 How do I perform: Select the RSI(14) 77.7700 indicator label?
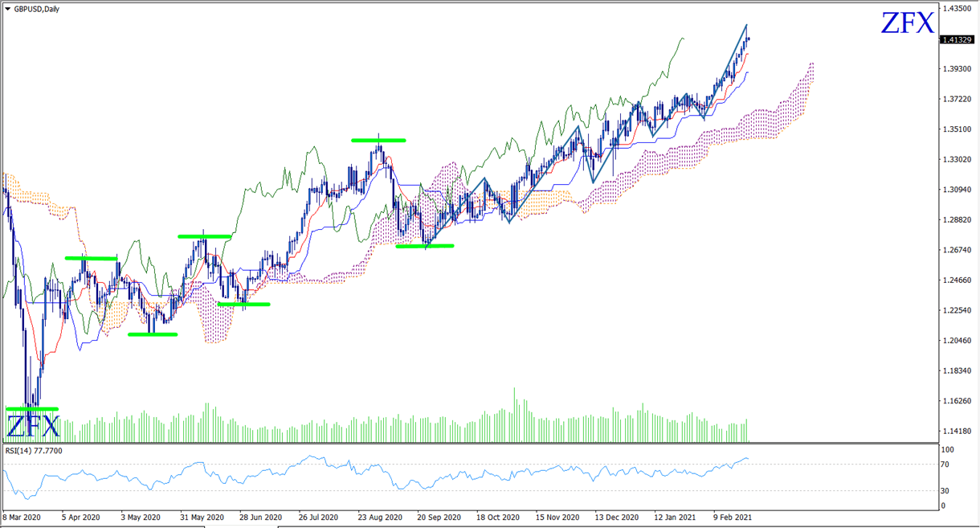34,451
